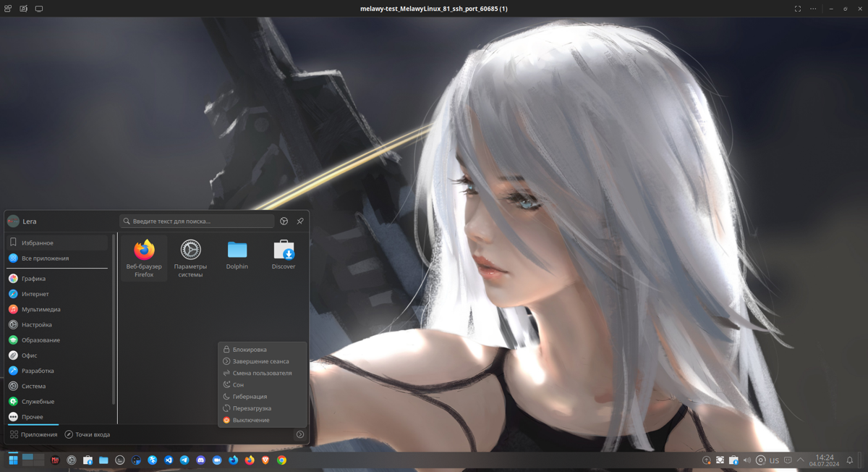This screenshot has height=472, width=868.
Task: Open the disc media tray icon
Action: [760, 460]
